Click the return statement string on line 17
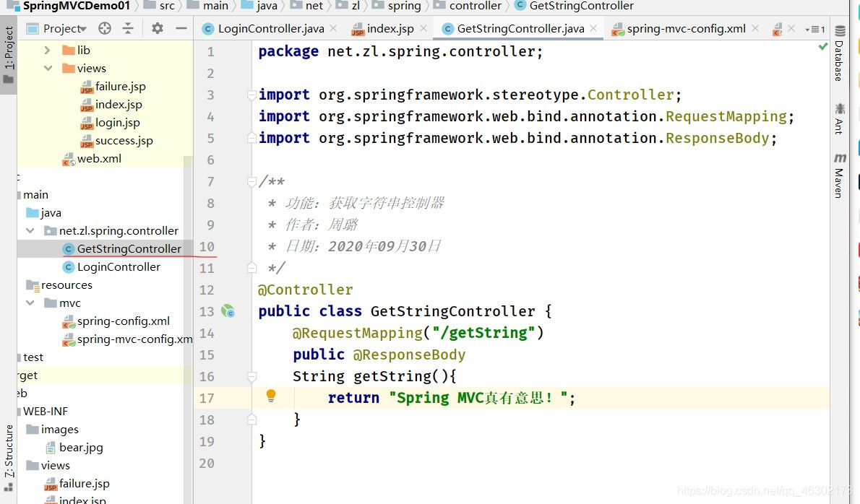 coord(478,398)
